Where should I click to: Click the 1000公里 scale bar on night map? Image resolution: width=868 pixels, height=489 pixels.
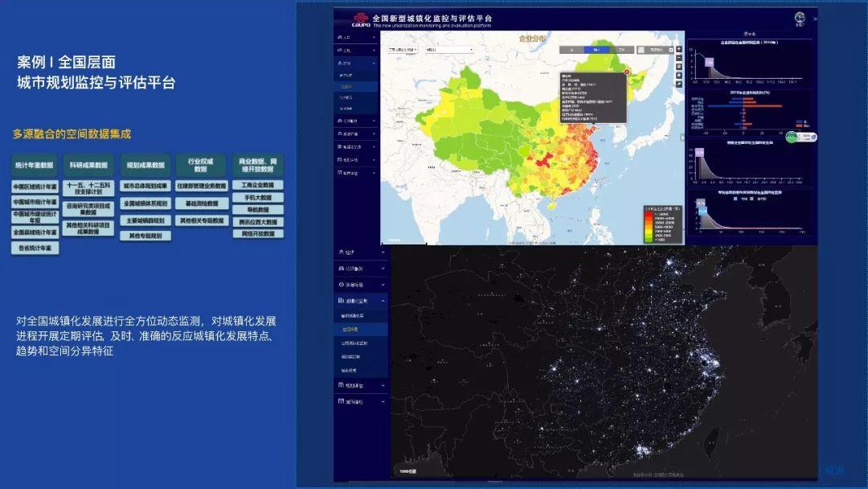(408, 471)
